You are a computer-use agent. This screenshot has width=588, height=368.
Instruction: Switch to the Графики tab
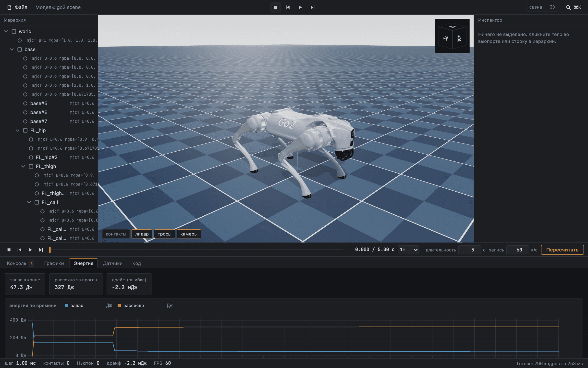tap(54, 263)
